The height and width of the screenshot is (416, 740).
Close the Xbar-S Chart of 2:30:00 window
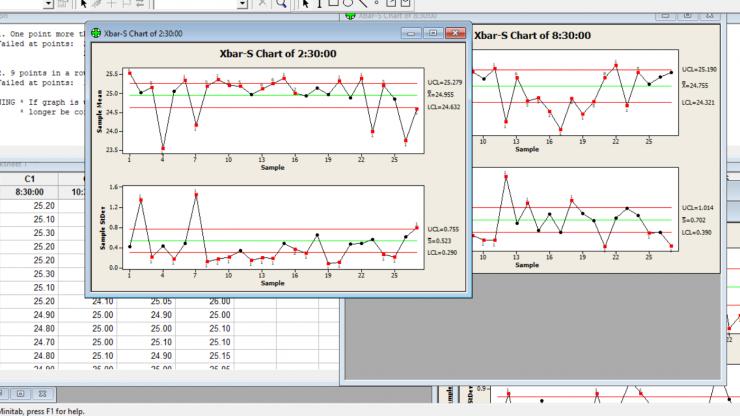(456, 33)
